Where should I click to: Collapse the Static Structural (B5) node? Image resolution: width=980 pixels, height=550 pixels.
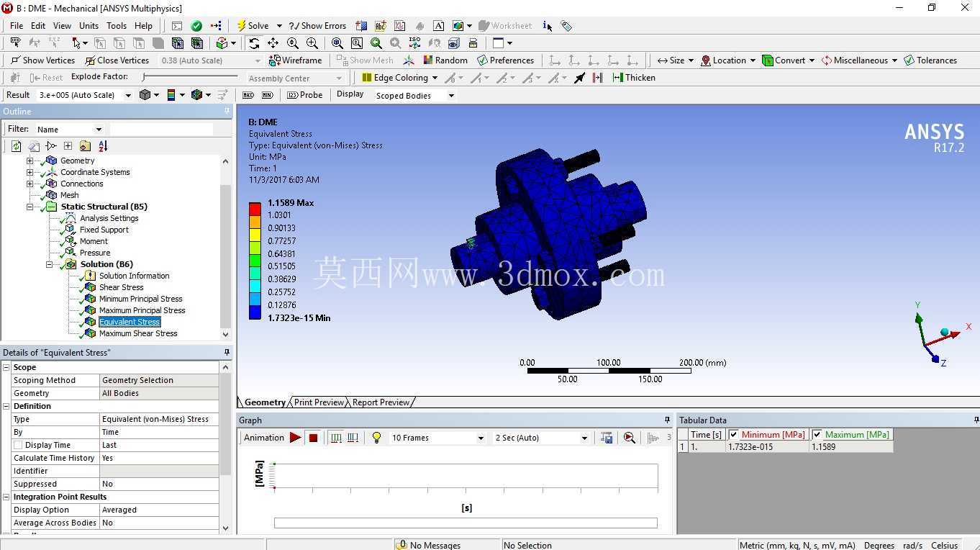pyautogui.click(x=30, y=207)
